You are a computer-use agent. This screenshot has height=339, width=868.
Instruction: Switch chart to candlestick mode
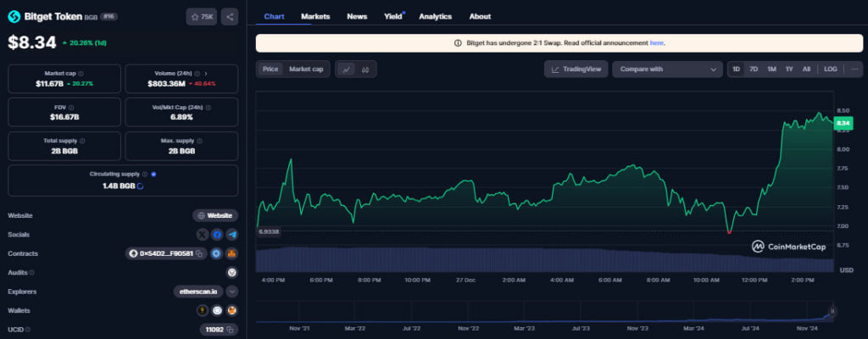(365, 69)
